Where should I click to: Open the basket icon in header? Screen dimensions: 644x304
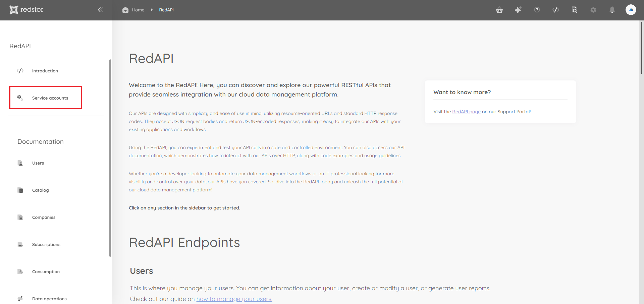coord(499,10)
